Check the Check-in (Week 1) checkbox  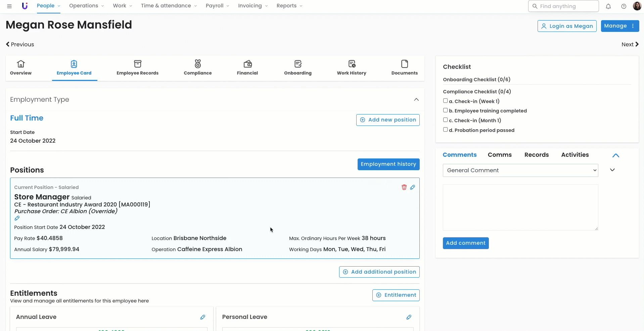tap(445, 101)
